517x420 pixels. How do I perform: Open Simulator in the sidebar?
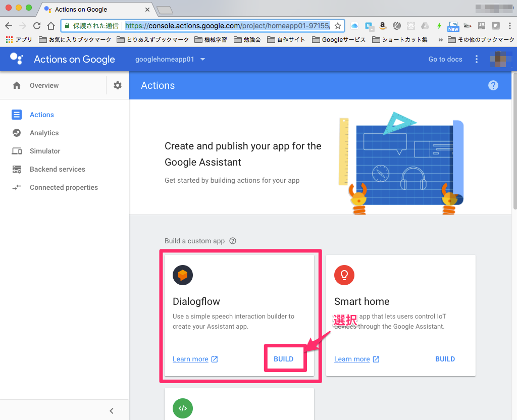45,151
